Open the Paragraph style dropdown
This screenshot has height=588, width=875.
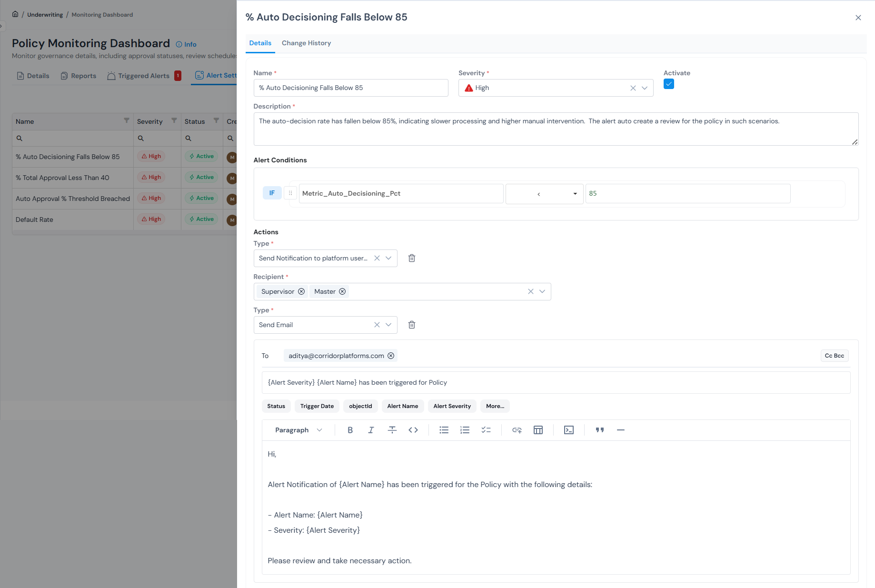(x=298, y=430)
